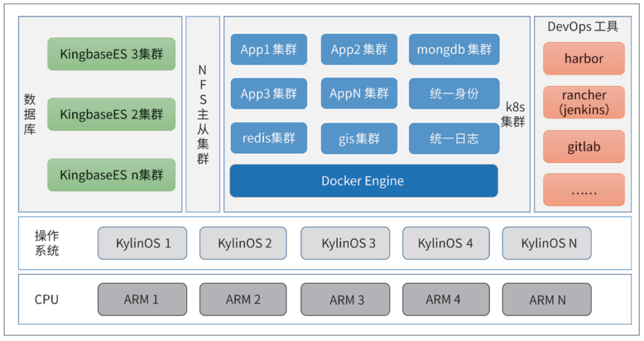
Task: Click the ARM 4 box
Action: pos(445,299)
